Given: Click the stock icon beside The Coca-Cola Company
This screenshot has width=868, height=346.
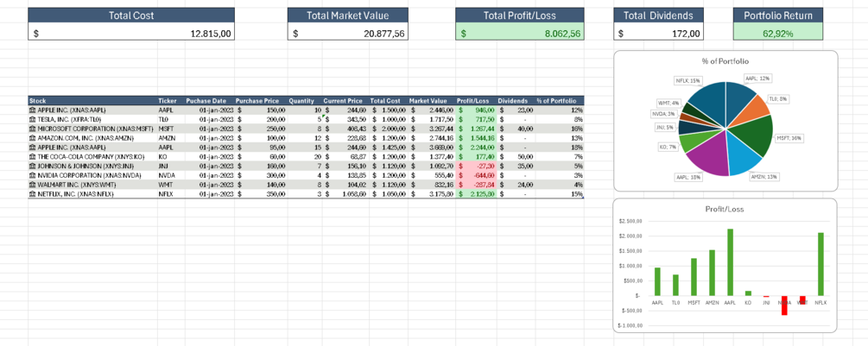Looking at the screenshot, I should click(x=33, y=156).
